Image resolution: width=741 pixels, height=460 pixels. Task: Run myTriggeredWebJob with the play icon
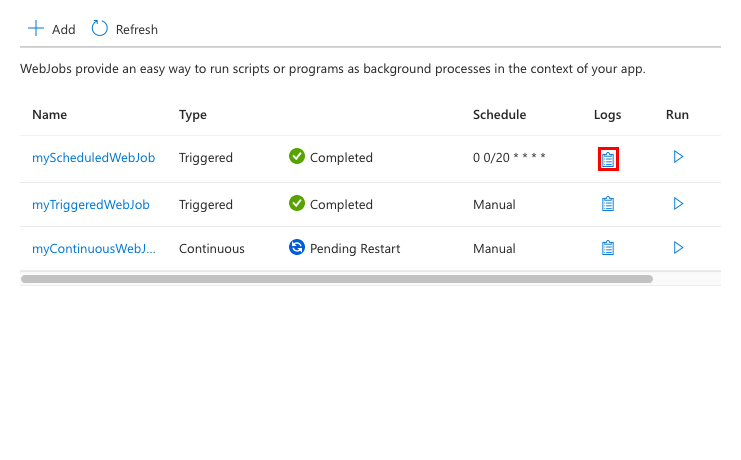point(678,204)
